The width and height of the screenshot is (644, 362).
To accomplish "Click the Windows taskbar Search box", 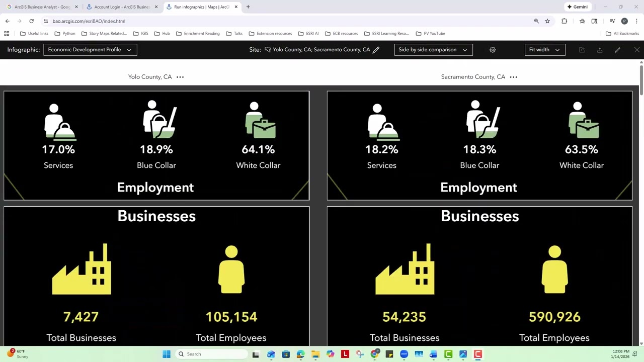I will pos(211,354).
